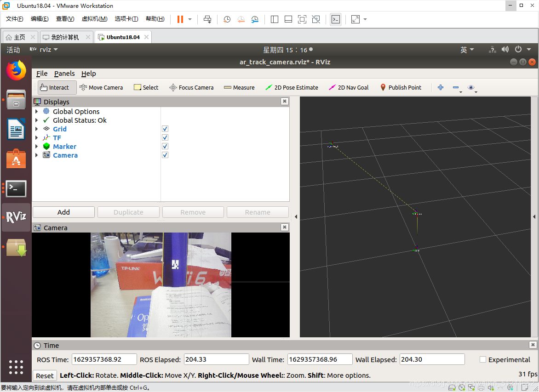
Task: Toggle the TF display checkbox
Action: (165, 137)
